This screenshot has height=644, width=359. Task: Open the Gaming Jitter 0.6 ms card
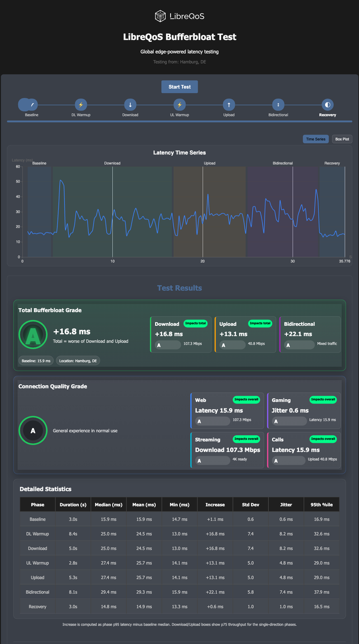(x=304, y=411)
